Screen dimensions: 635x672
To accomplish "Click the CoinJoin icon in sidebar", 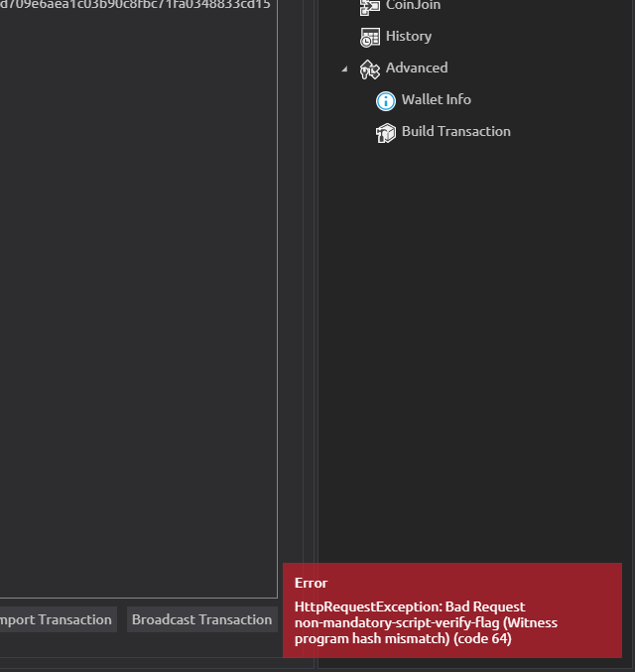I will pos(369,6).
